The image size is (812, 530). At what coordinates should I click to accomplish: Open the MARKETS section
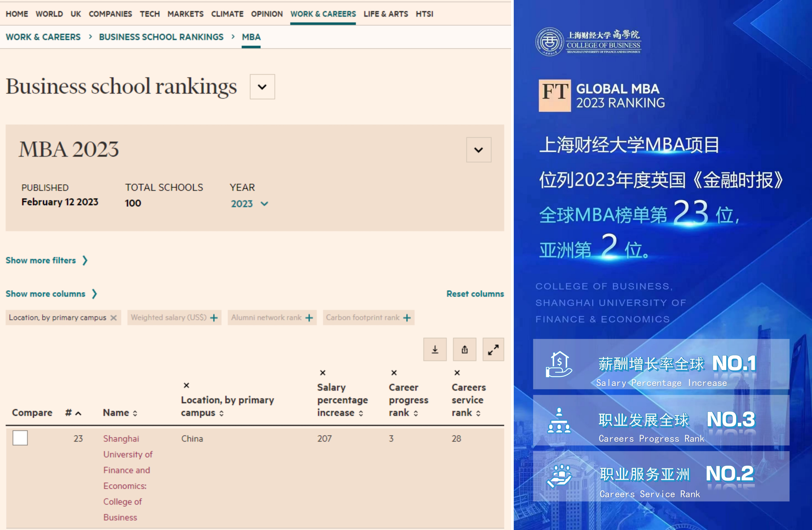click(x=185, y=14)
